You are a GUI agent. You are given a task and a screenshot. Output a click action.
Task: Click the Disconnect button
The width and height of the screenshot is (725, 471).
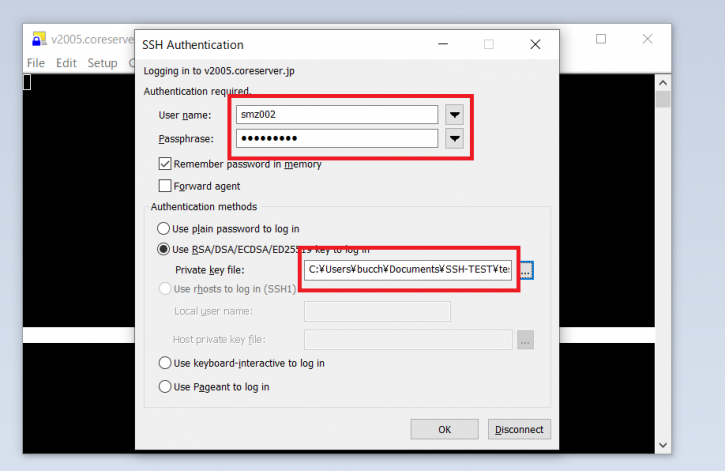point(520,429)
